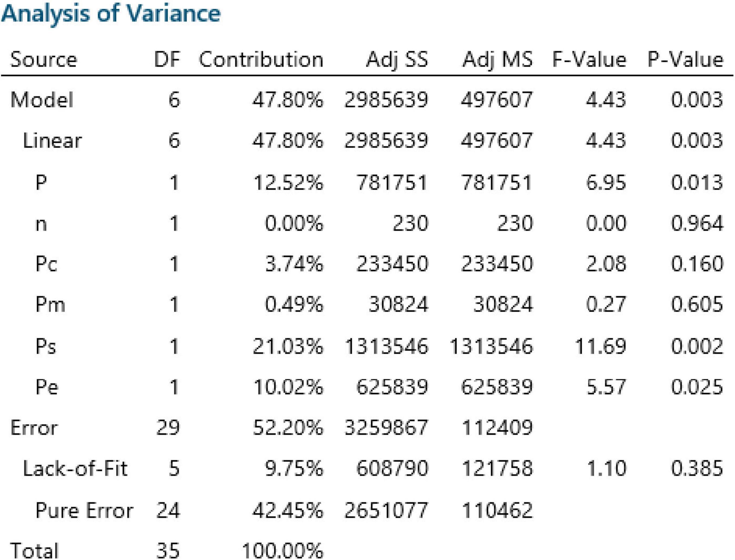The height and width of the screenshot is (560, 735).
Task: Click the Error row label
Action: pos(34,428)
